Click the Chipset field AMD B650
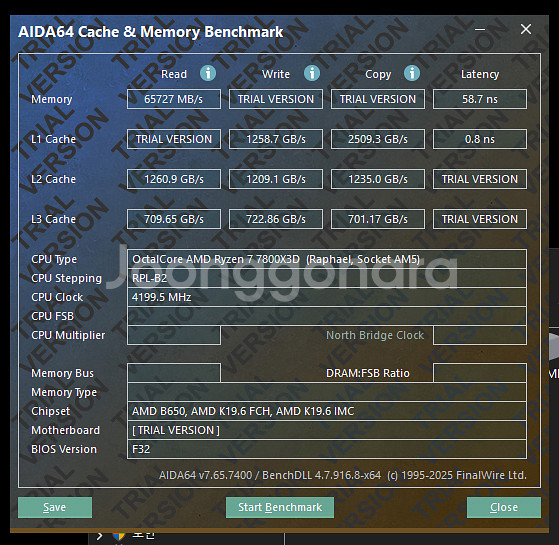 (x=327, y=411)
